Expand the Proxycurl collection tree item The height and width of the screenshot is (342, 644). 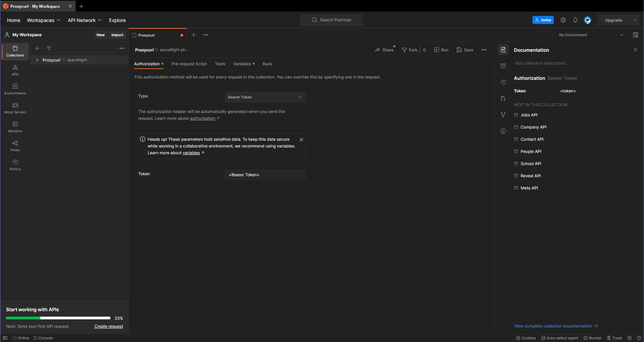37,60
